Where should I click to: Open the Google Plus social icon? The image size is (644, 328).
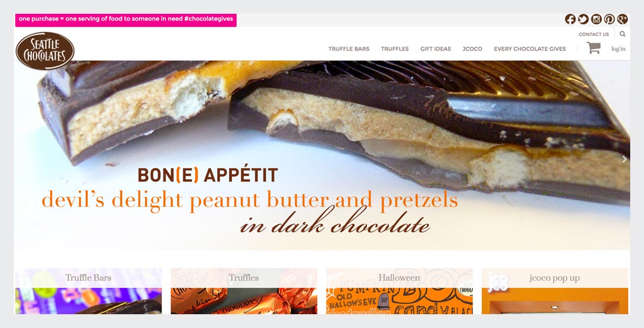point(622,19)
